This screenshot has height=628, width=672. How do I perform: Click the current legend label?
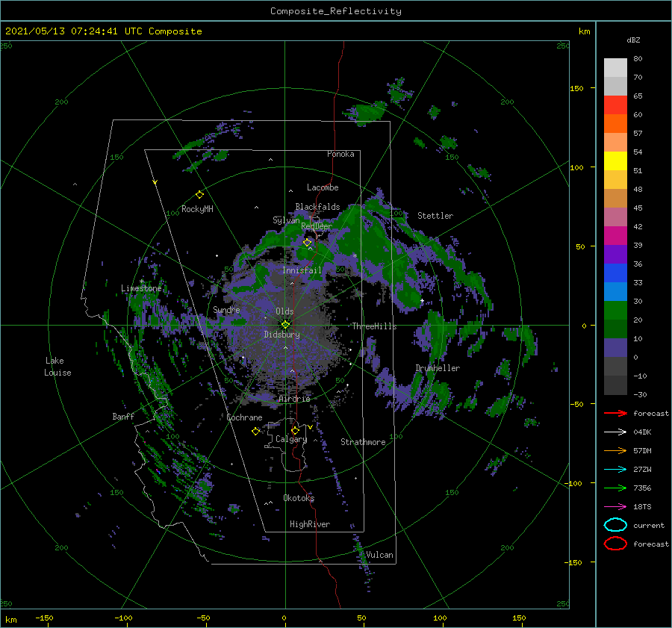pyautogui.click(x=649, y=526)
